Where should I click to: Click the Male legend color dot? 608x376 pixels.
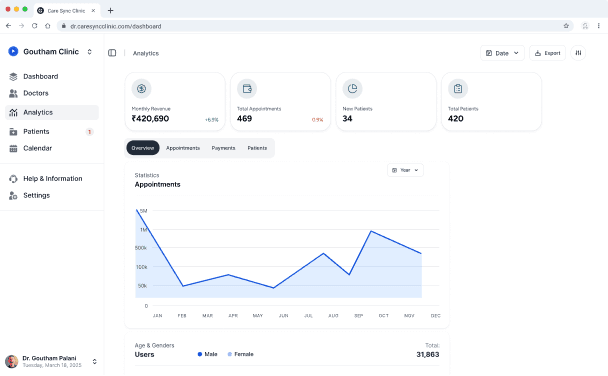(200, 354)
